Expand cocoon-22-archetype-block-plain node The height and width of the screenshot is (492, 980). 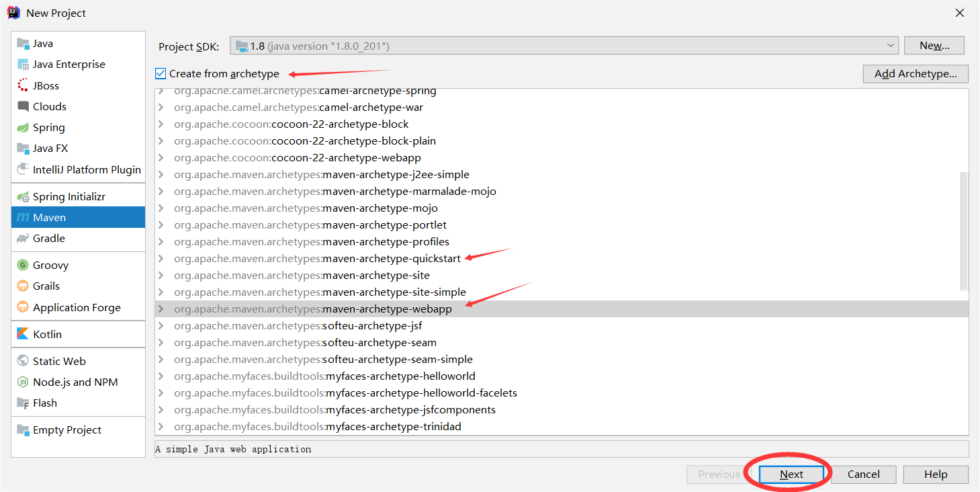pos(161,141)
